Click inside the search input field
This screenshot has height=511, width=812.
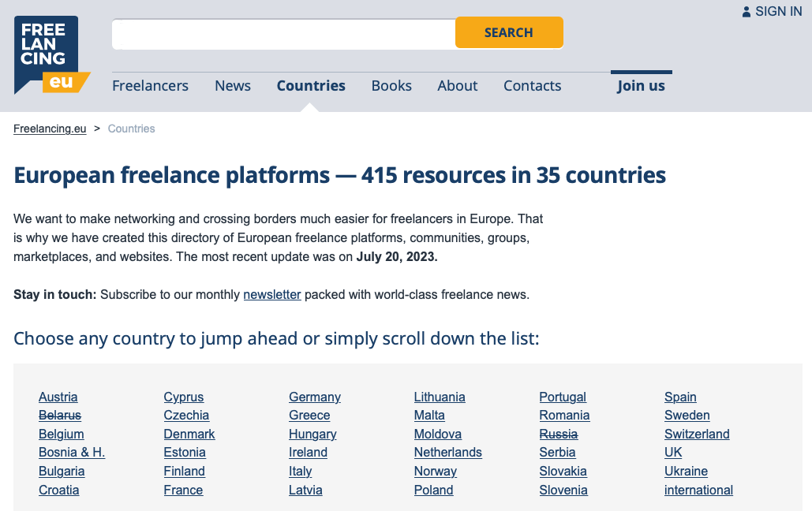click(x=283, y=33)
